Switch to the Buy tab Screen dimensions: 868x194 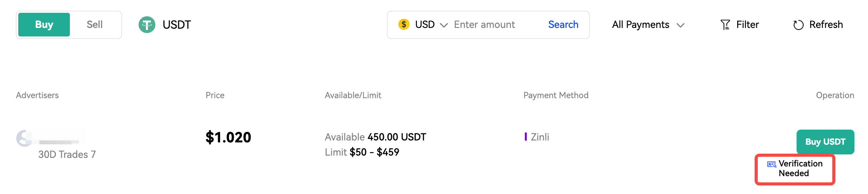44,25
